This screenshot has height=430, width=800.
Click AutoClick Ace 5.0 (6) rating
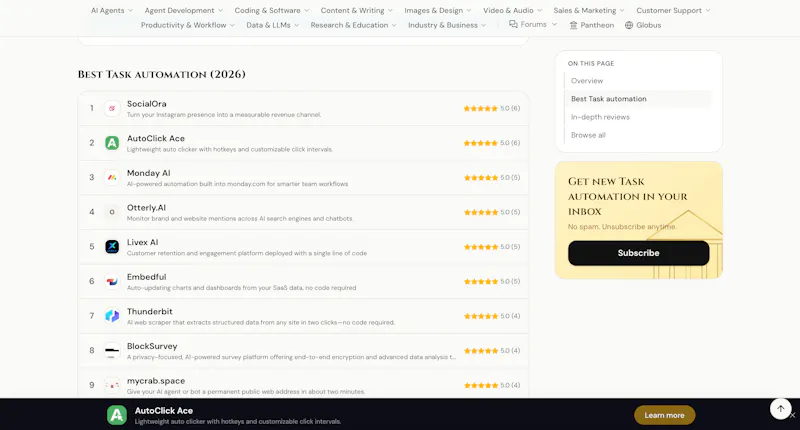[x=492, y=143]
